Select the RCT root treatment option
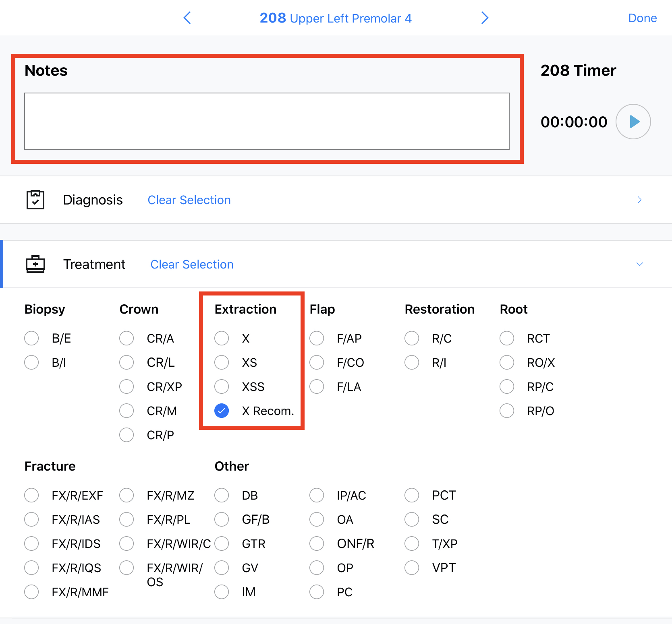 507,338
